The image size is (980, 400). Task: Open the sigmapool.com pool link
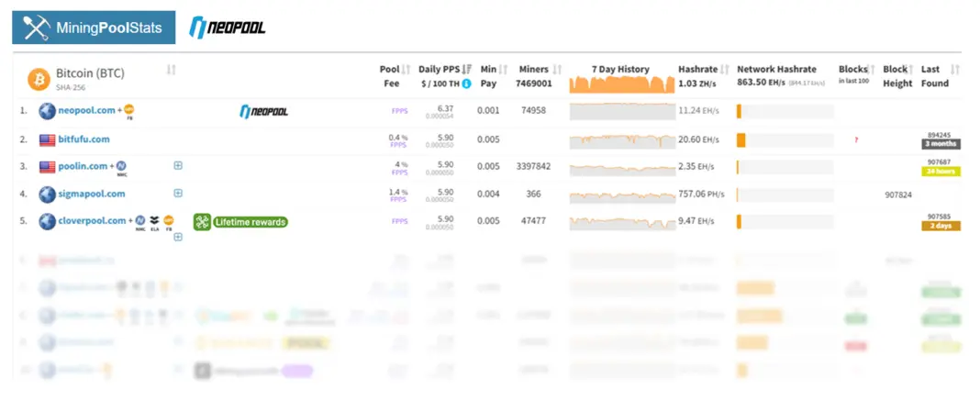coord(92,194)
